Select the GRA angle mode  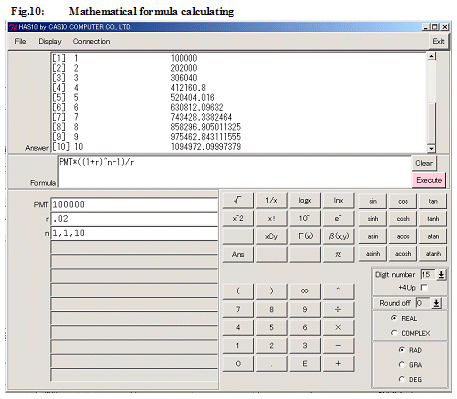(x=402, y=365)
